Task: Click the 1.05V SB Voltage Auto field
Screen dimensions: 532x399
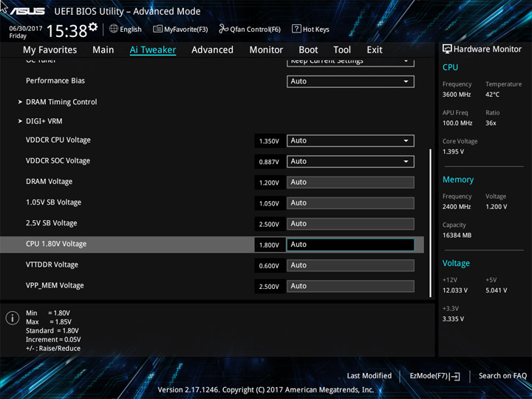Action: pyautogui.click(x=350, y=203)
